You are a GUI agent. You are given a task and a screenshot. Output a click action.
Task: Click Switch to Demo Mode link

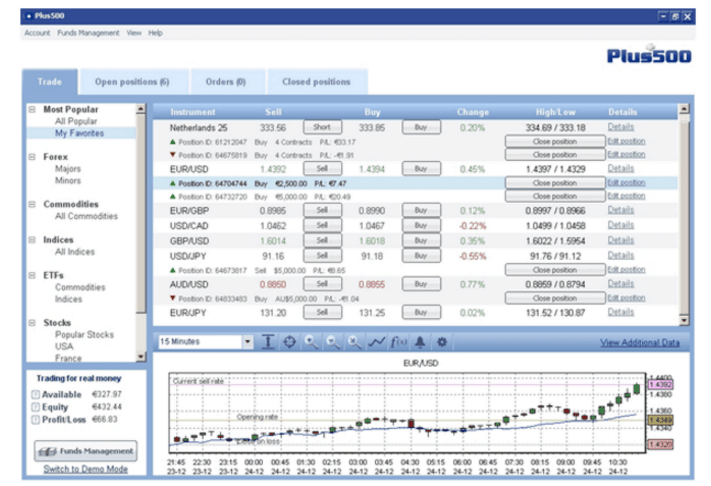[x=85, y=469]
